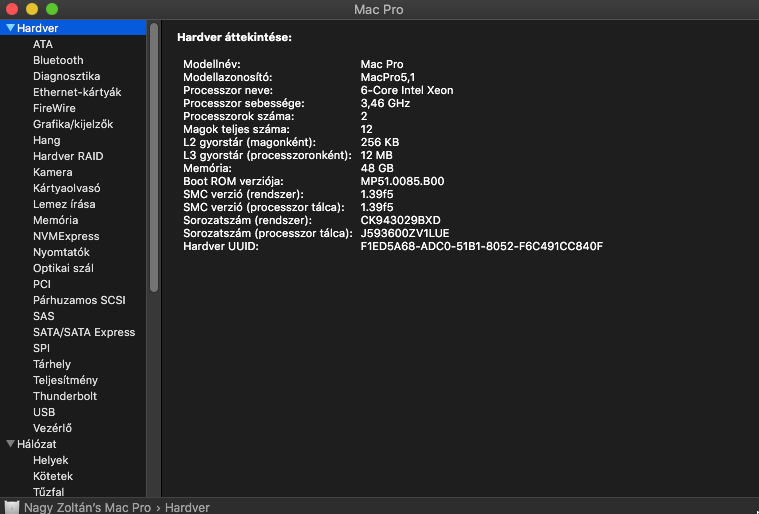759x514 pixels.
Task: Select SAS in the sidebar
Action: [44, 316]
